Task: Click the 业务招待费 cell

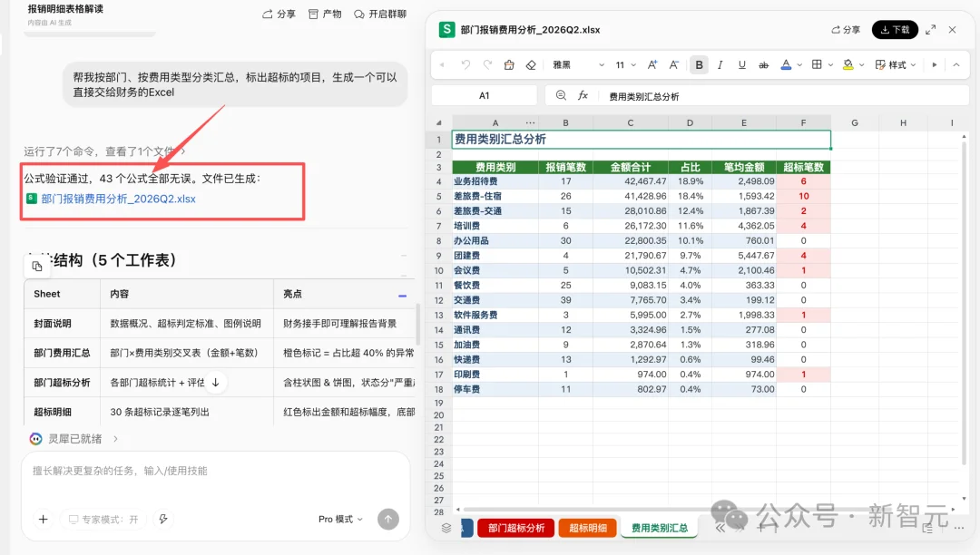Action: point(495,181)
